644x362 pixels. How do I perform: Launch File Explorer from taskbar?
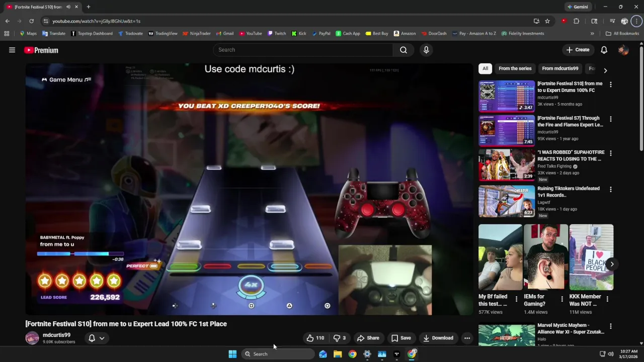coord(338,354)
